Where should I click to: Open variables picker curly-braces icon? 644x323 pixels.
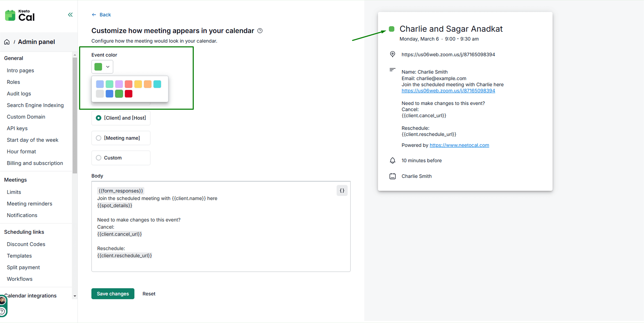click(342, 191)
